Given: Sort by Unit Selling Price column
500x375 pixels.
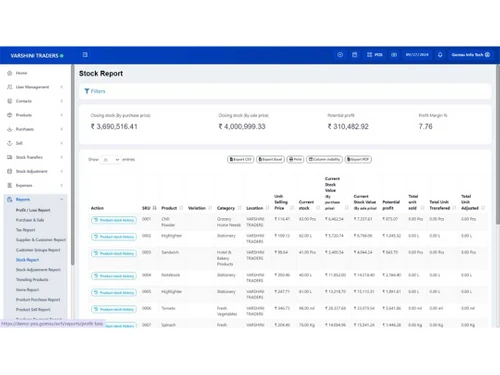Looking at the screenshot, I should (x=284, y=202).
